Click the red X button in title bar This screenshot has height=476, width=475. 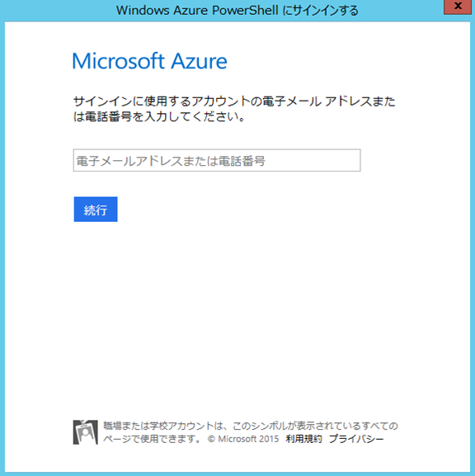(458, 7)
